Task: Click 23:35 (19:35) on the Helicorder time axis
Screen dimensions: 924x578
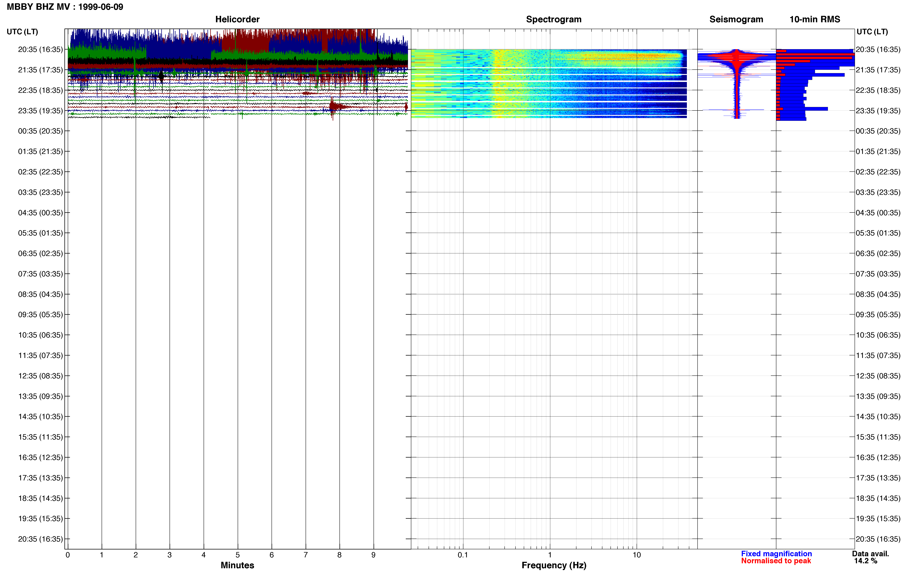Action: (41, 111)
